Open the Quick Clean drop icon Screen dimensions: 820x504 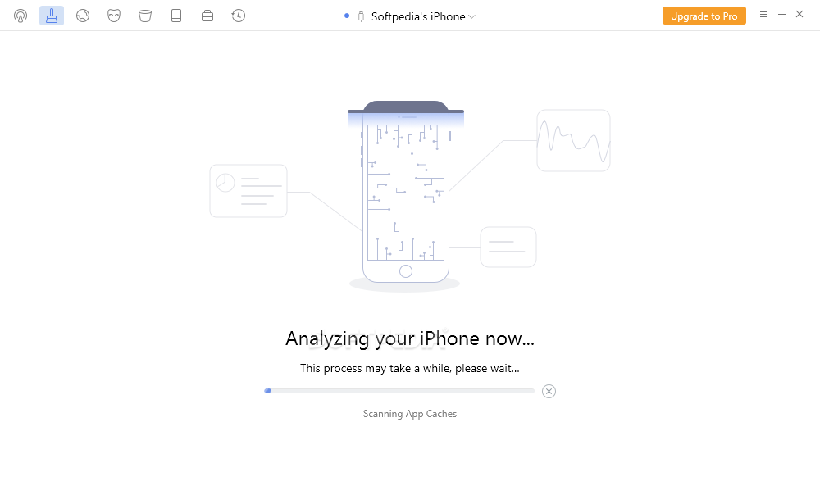pyautogui.click(x=20, y=16)
